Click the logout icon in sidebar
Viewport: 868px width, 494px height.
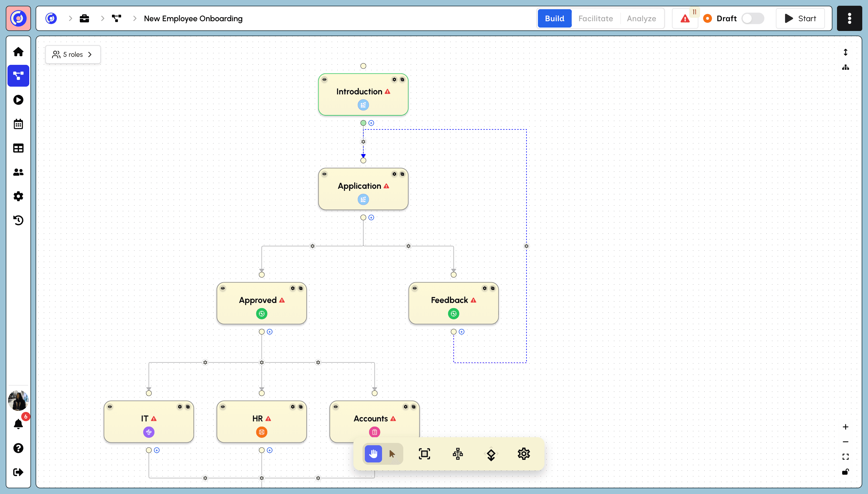(18, 472)
